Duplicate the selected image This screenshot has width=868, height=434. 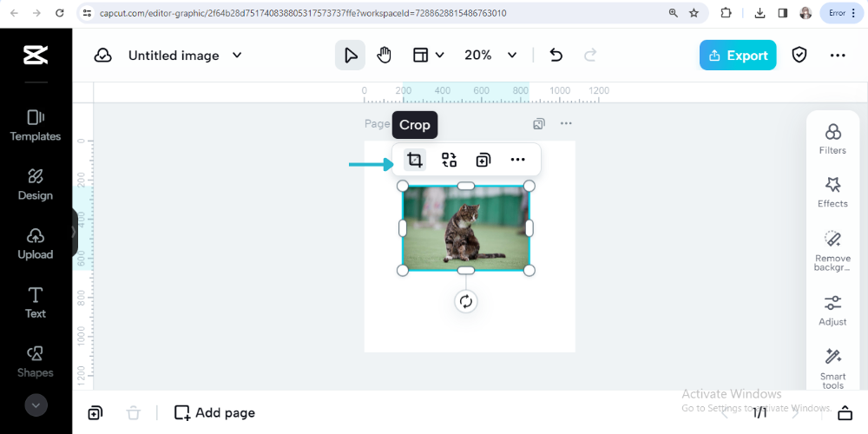point(483,161)
